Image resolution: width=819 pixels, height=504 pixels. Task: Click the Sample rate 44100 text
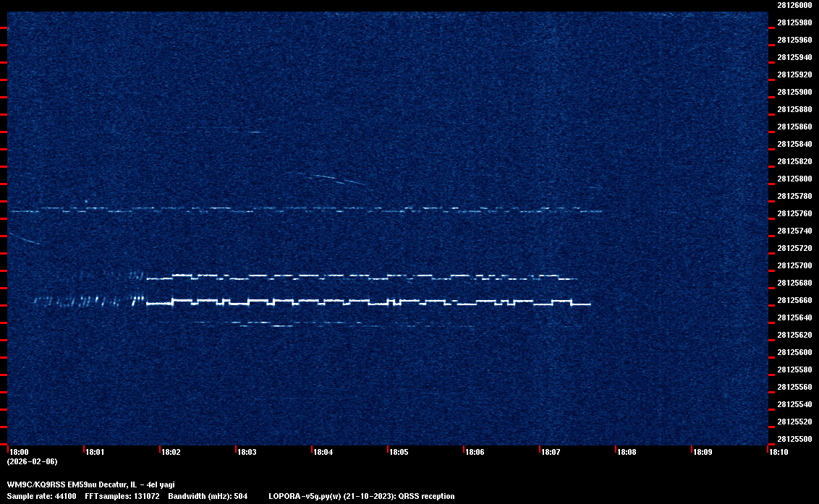41,496
